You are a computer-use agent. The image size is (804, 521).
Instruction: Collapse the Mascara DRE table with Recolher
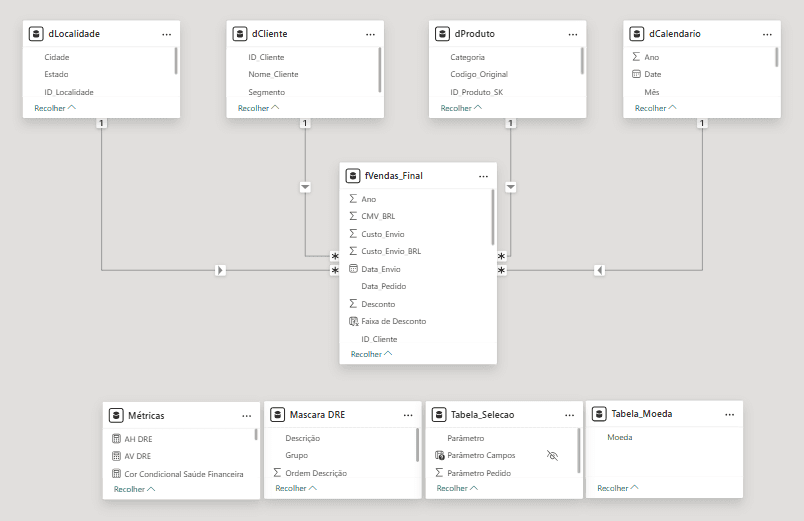coord(296,488)
